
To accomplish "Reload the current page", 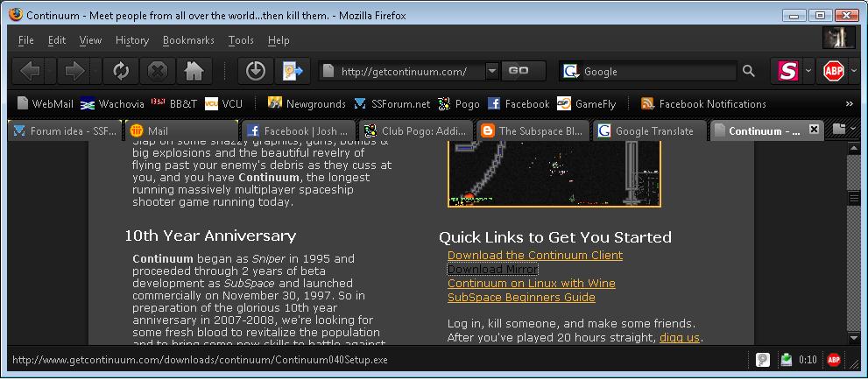I will click(121, 71).
